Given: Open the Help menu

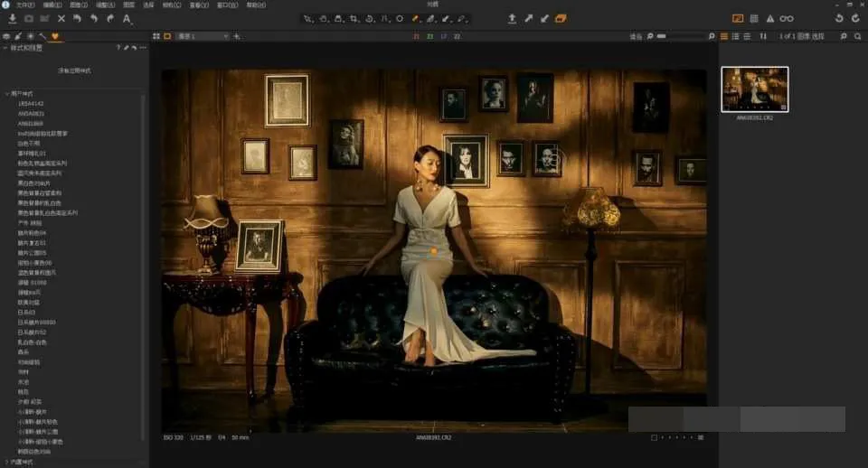Looking at the screenshot, I should 256,5.
